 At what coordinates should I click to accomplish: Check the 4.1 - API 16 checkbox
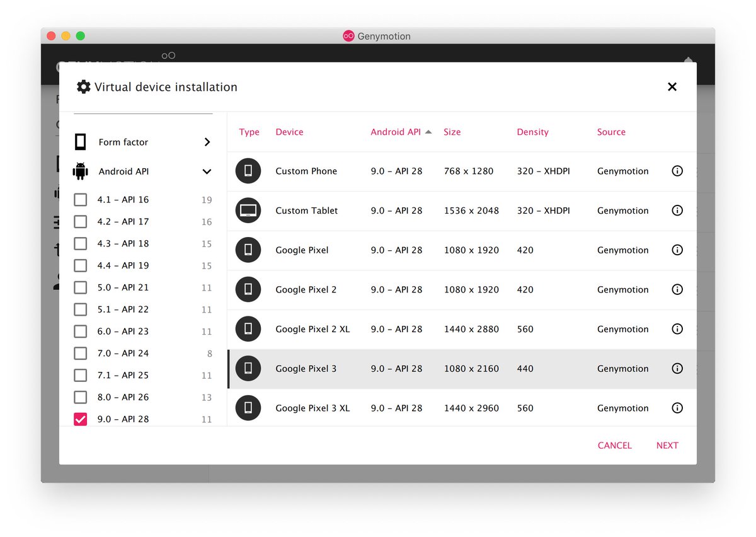point(80,200)
